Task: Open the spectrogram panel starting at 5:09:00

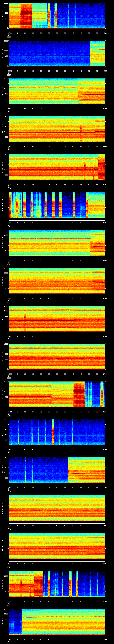Action: pos(57,91)
